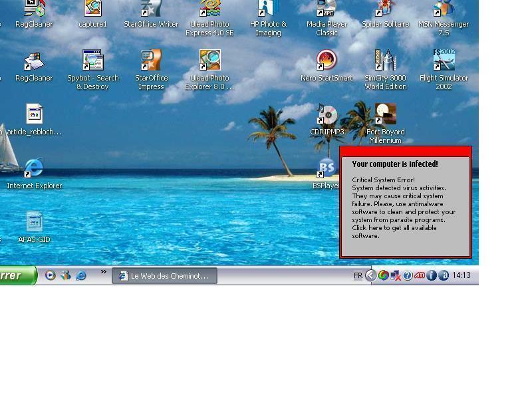Screen dimensions: 532x399
Task: Expand the Quick Launch overflow chevron
Action: point(103,272)
